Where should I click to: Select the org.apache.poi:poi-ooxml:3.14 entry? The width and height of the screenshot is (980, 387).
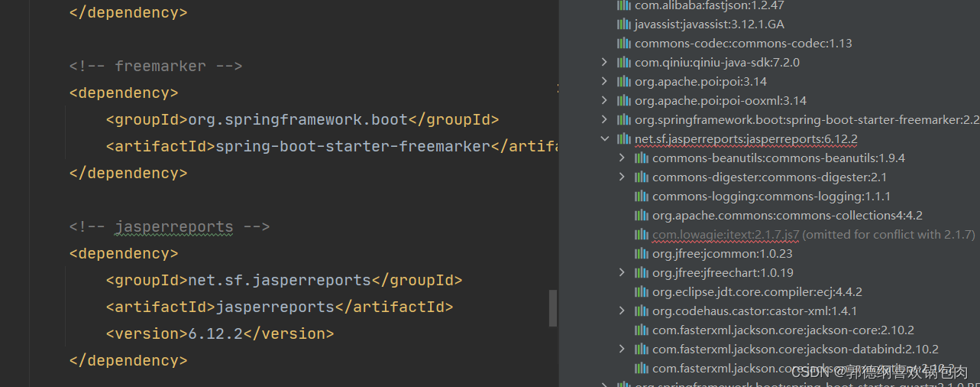tap(720, 100)
